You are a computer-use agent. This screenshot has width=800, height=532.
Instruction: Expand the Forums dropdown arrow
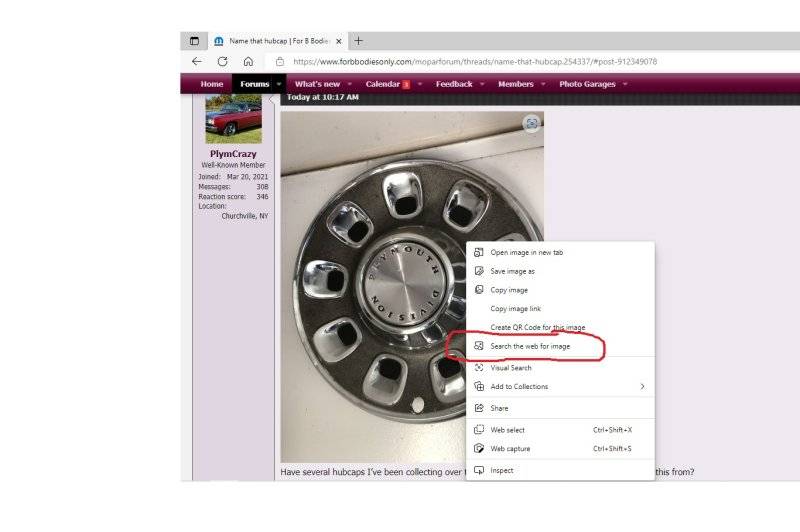[x=279, y=84]
